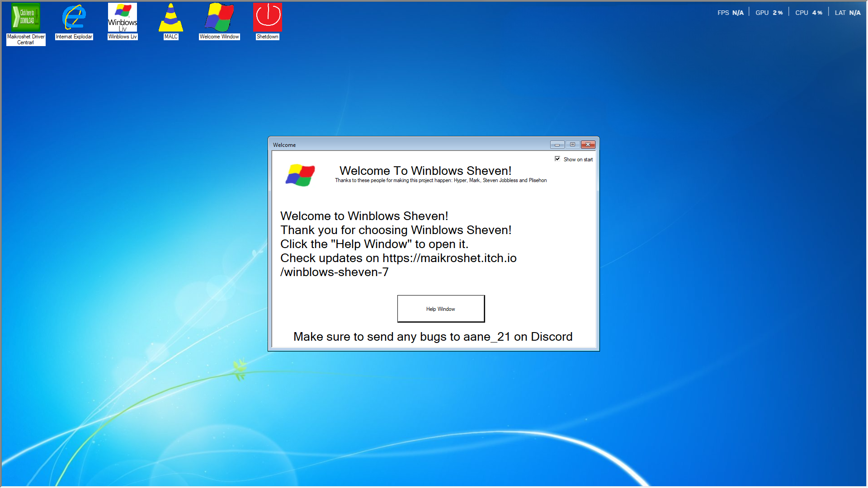Click the maikroshet.itch.io update URL text
The image size is (868, 488).
(x=449, y=258)
